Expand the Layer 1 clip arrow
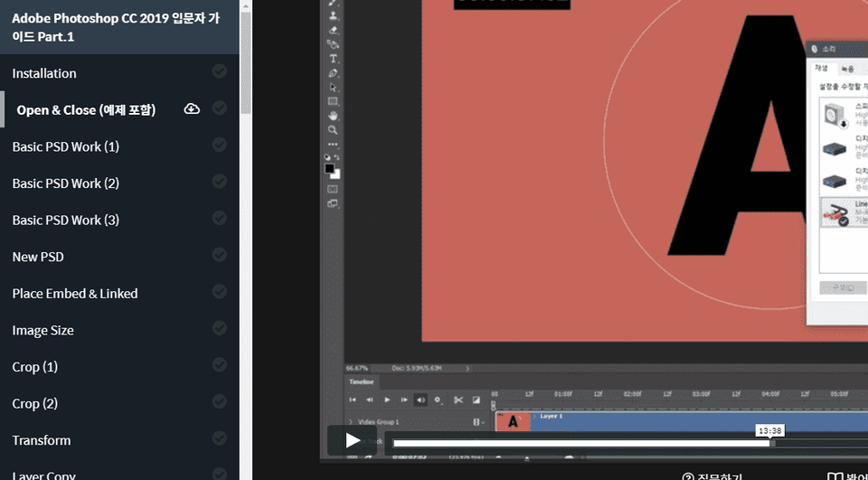Viewport: 868px width, 480px height. pos(534,416)
